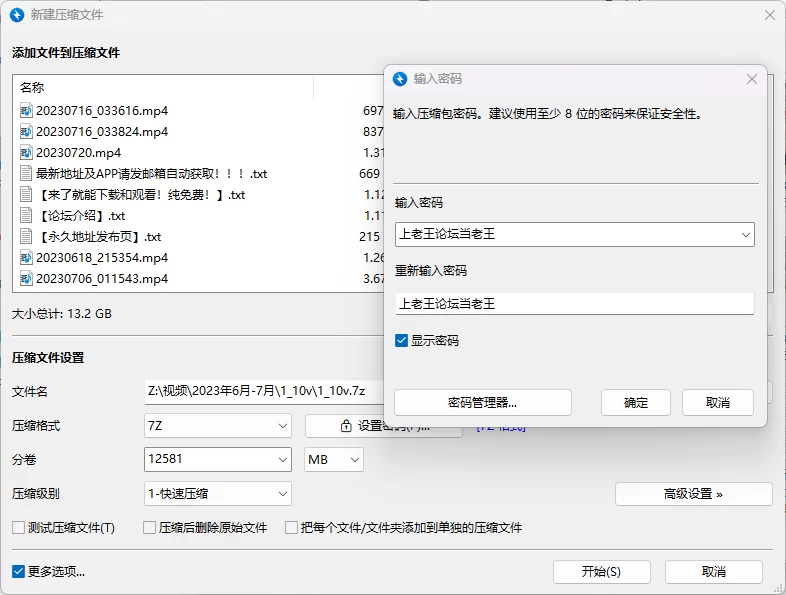
Task: Toggle the 更多选项... checkbox
Action: click(x=19, y=571)
